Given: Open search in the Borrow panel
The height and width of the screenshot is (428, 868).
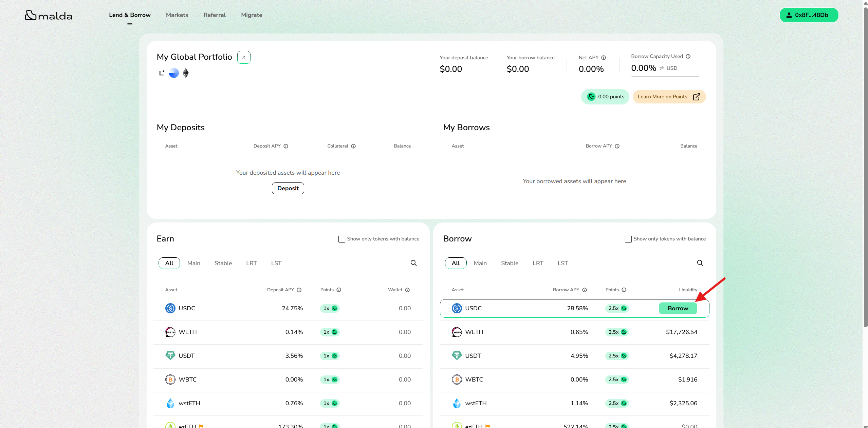Looking at the screenshot, I should click(700, 263).
